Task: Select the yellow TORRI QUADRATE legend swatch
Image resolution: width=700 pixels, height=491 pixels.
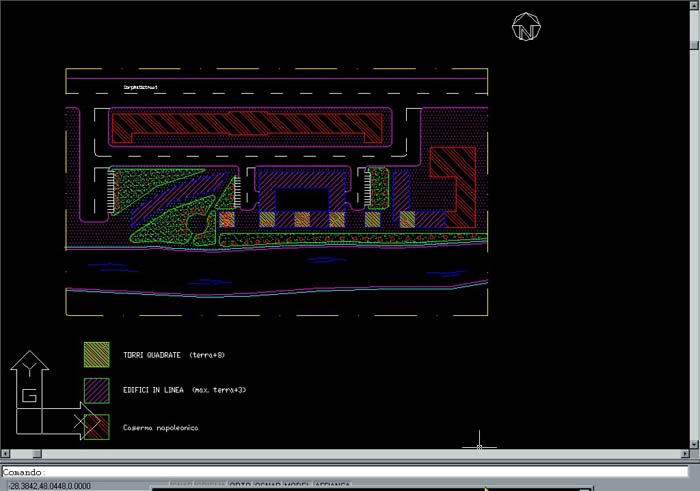Action: [x=96, y=355]
